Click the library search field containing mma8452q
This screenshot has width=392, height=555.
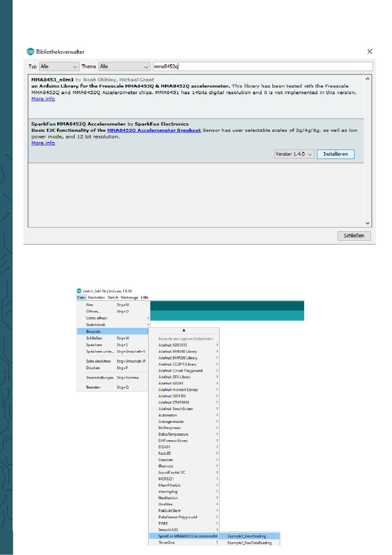pos(263,66)
